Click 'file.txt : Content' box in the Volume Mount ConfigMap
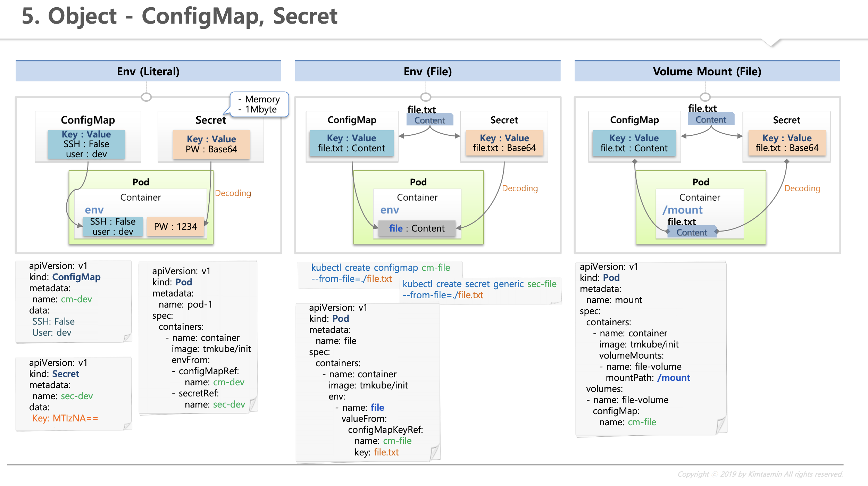Viewport: 868px width, 486px height. [634, 143]
